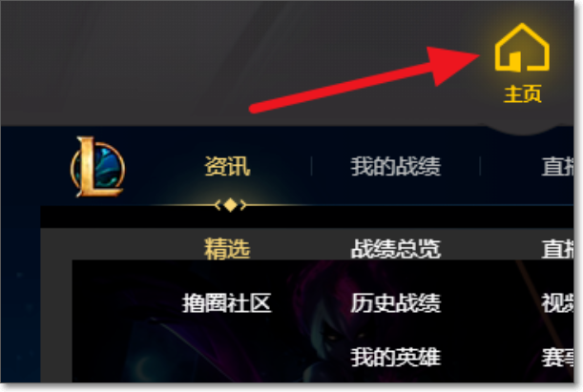Click the cut-off 赛事 menu item
This screenshot has width=583, height=392.
[557, 357]
